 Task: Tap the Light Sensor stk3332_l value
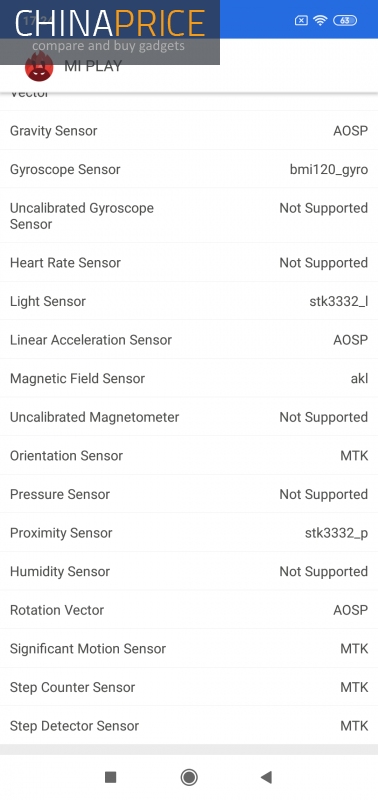339,302
